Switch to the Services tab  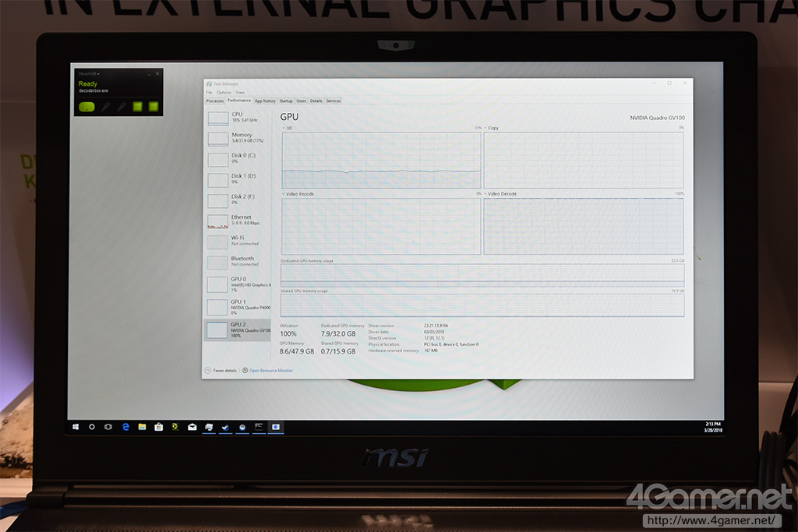point(334,100)
